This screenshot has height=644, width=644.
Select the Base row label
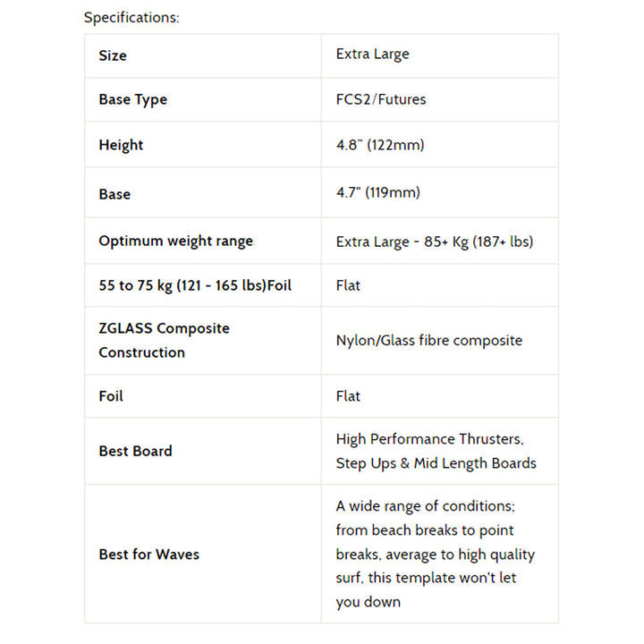(x=114, y=194)
